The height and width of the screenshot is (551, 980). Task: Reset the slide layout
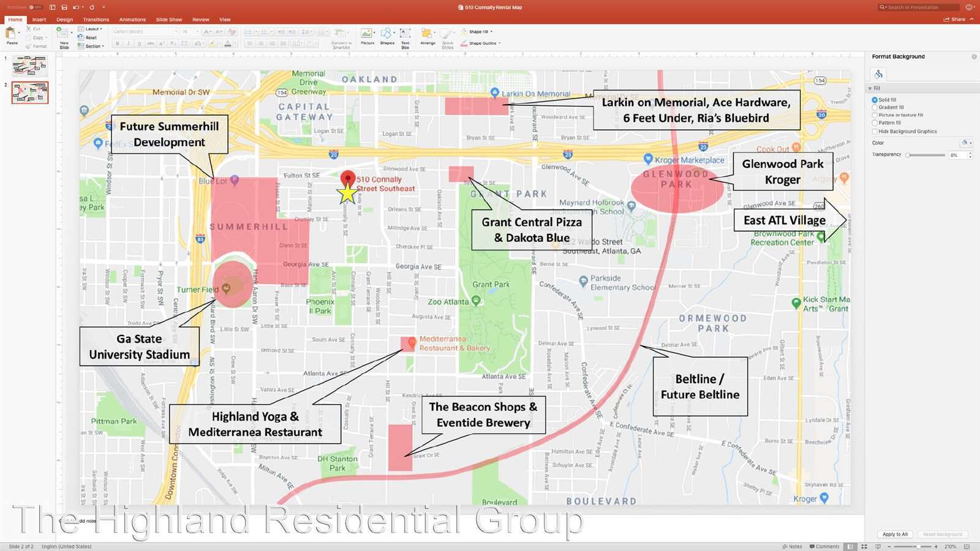pos(88,37)
